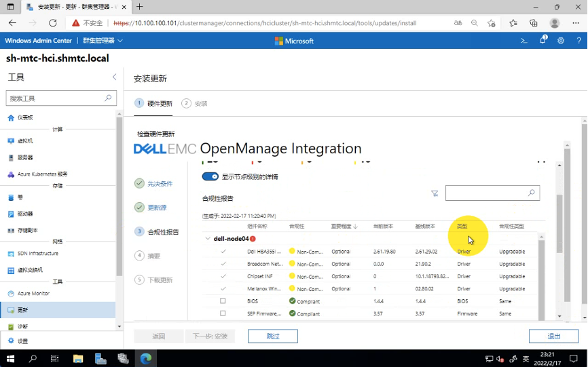Click the 退出 button
588x367 pixels.
[554, 336]
